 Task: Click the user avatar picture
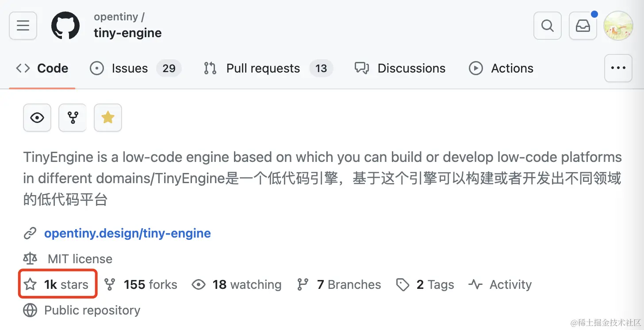(618, 26)
